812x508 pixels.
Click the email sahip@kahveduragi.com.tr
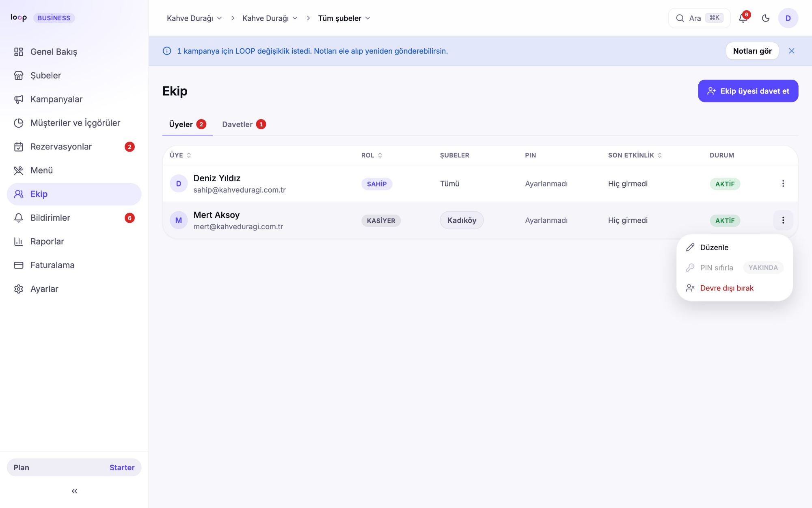tap(240, 190)
